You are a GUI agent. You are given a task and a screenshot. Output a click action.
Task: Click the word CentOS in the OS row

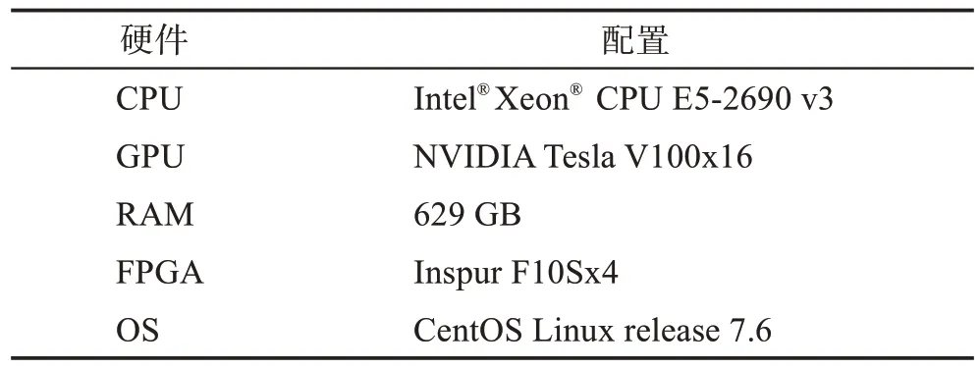(x=467, y=331)
